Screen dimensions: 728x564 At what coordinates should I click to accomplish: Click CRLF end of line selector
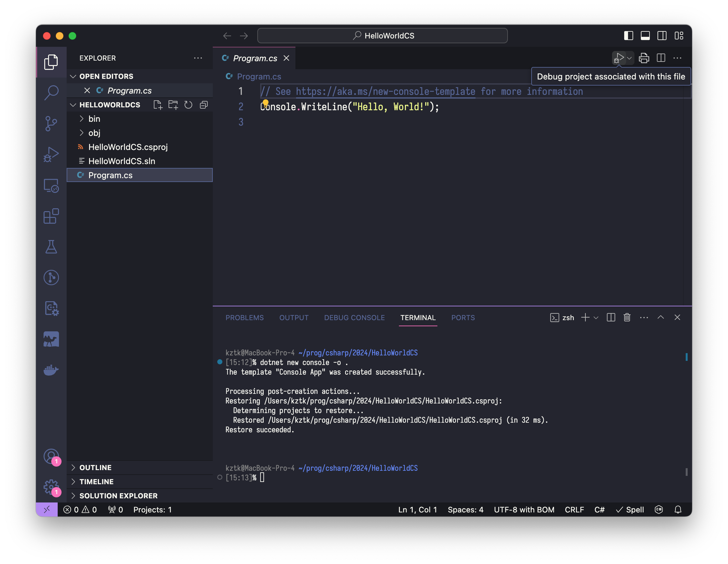pyautogui.click(x=574, y=509)
